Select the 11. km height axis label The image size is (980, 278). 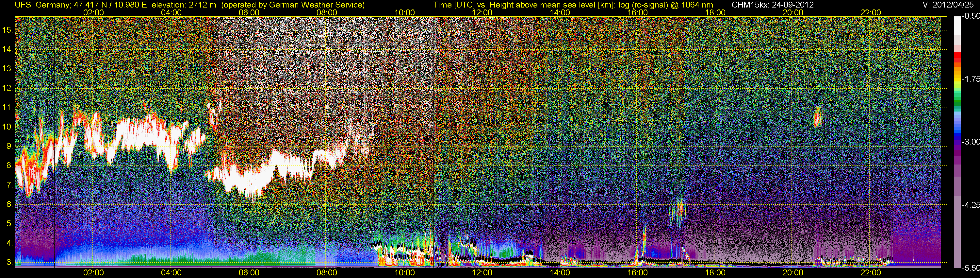tap(8, 108)
